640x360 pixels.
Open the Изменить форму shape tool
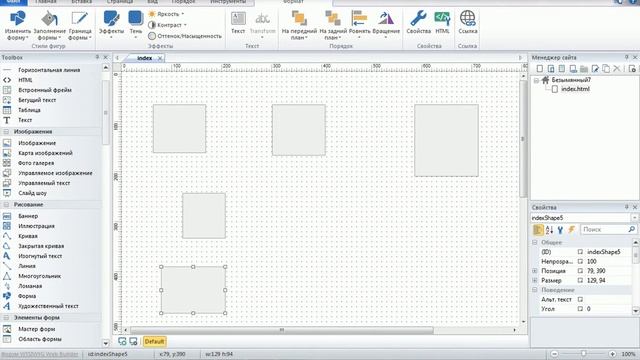click(x=18, y=25)
